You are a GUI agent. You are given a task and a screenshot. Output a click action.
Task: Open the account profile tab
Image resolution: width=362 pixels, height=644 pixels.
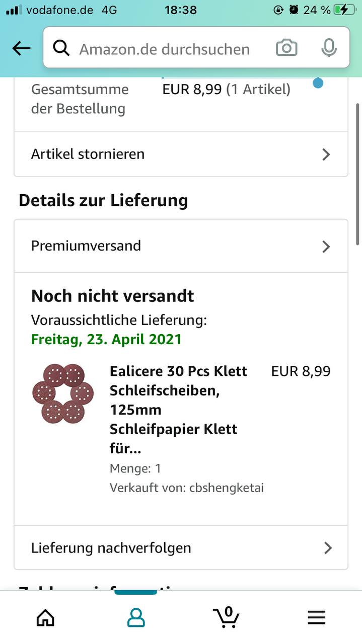[x=136, y=617]
